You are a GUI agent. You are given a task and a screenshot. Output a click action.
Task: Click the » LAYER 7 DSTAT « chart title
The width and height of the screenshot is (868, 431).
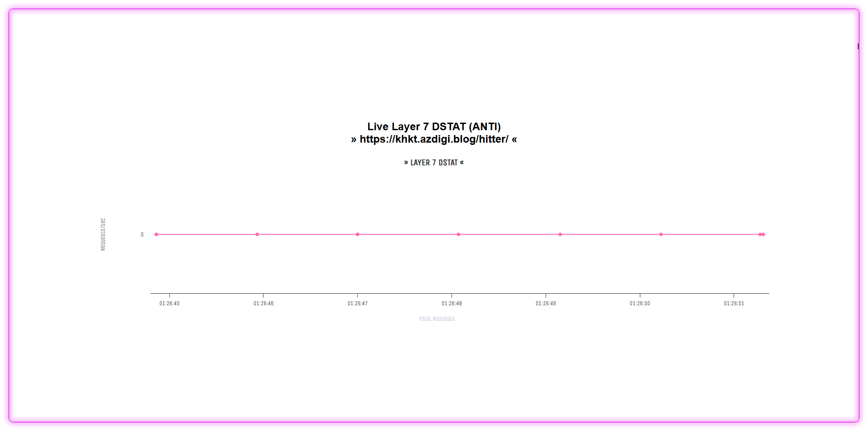coord(434,163)
